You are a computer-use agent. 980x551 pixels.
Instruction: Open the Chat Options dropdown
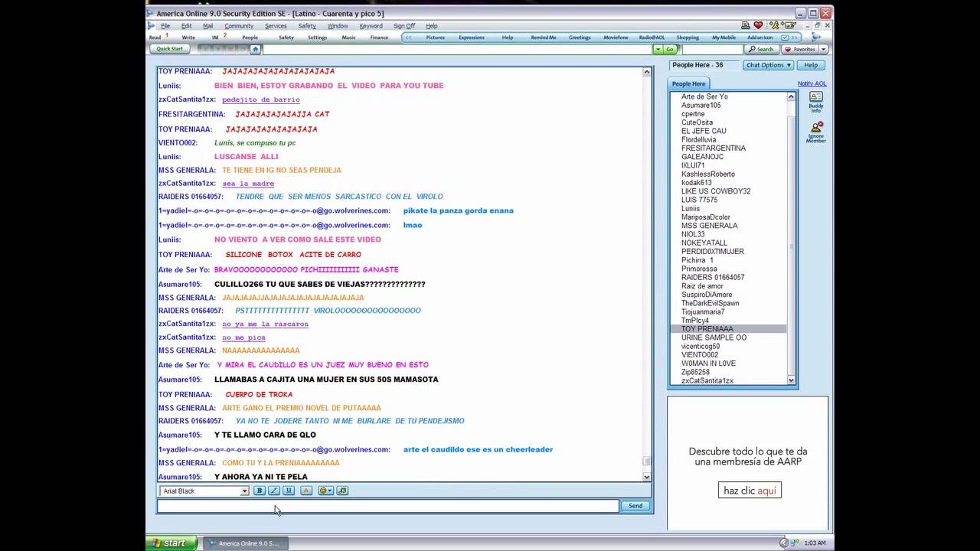point(768,65)
